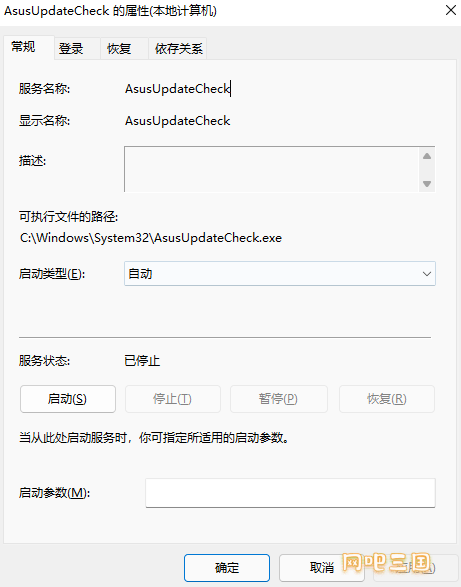Focus the 启动参数(M) input field
The image size is (461, 587).
click(x=290, y=493)
